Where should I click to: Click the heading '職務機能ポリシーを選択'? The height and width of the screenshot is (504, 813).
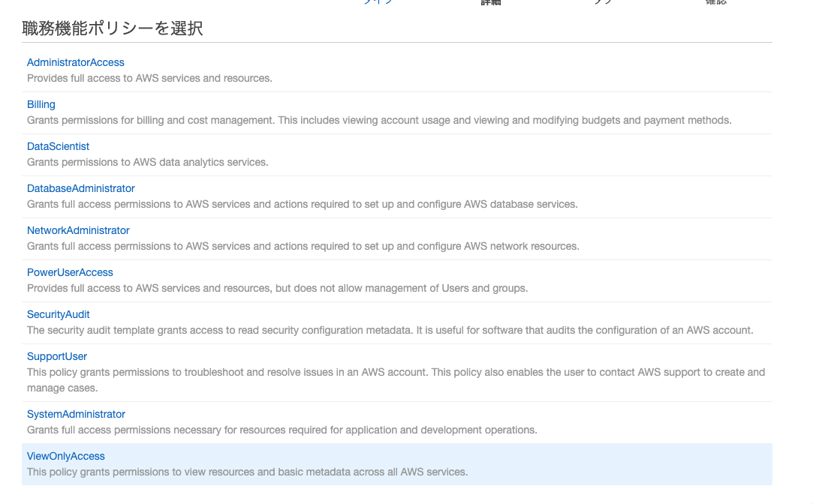113,28
